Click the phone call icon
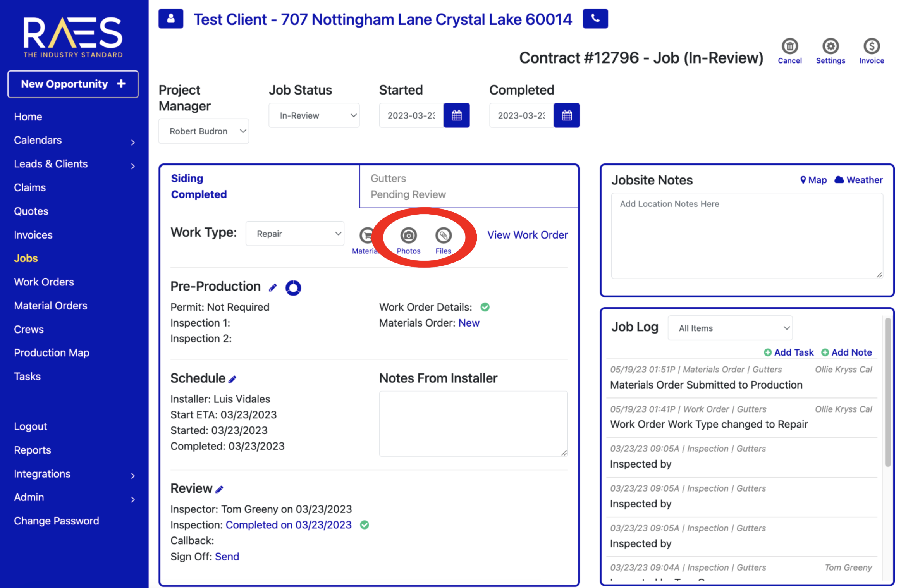 point(595,19)
